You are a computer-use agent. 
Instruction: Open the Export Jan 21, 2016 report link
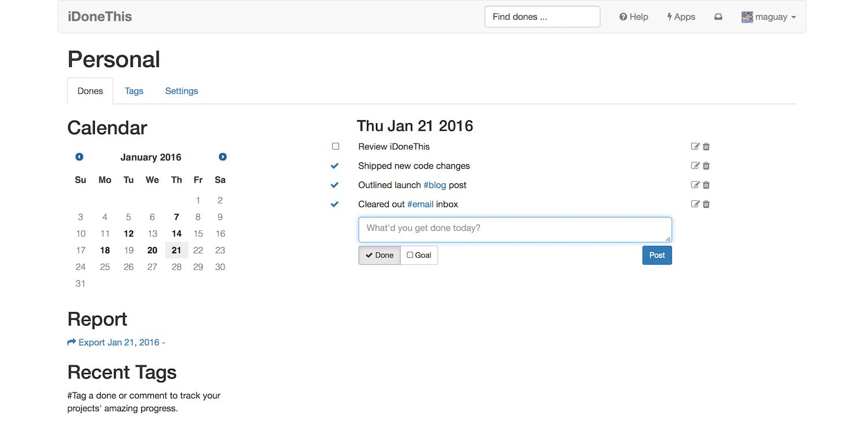[116, 342]
